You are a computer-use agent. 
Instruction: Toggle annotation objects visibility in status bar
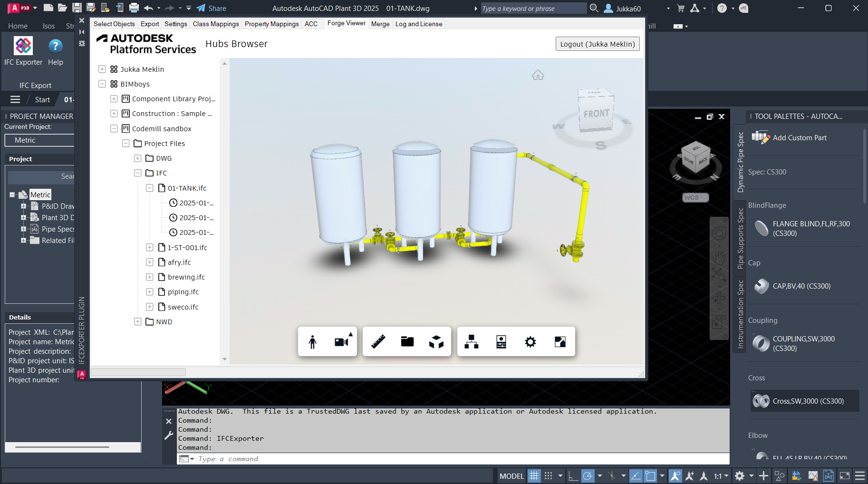[675, 476]
